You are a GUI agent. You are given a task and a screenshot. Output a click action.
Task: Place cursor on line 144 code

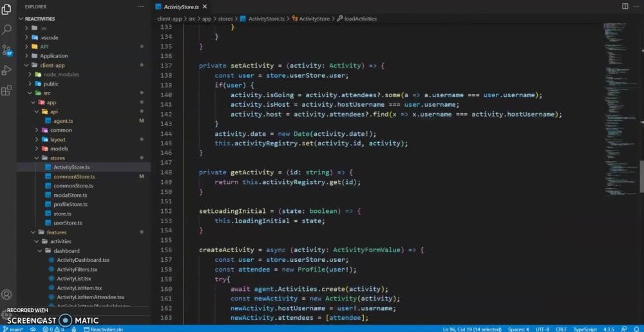click(x=296, y=134)
